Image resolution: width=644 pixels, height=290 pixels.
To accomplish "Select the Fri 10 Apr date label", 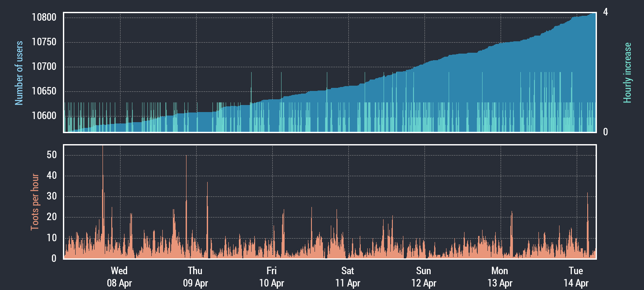I will 271,277.
